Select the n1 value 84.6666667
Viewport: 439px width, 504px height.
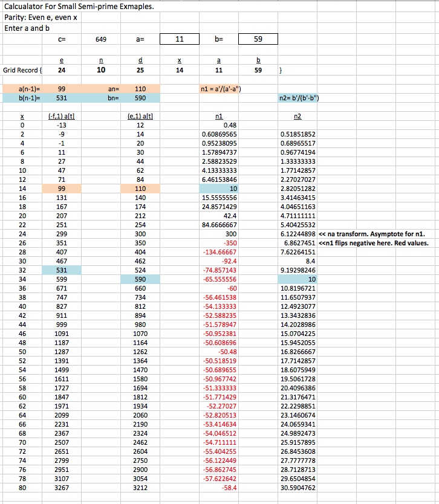click(219, 225)
